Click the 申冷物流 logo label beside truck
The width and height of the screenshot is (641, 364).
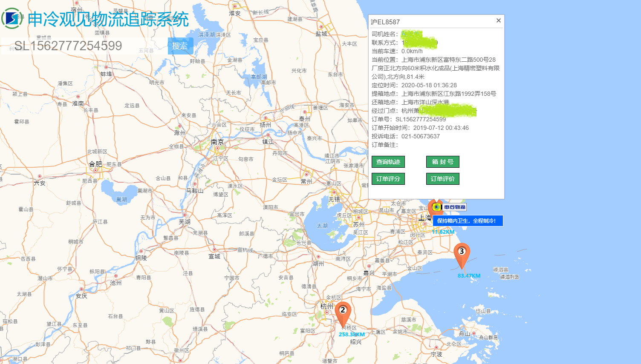pos(454,206)
